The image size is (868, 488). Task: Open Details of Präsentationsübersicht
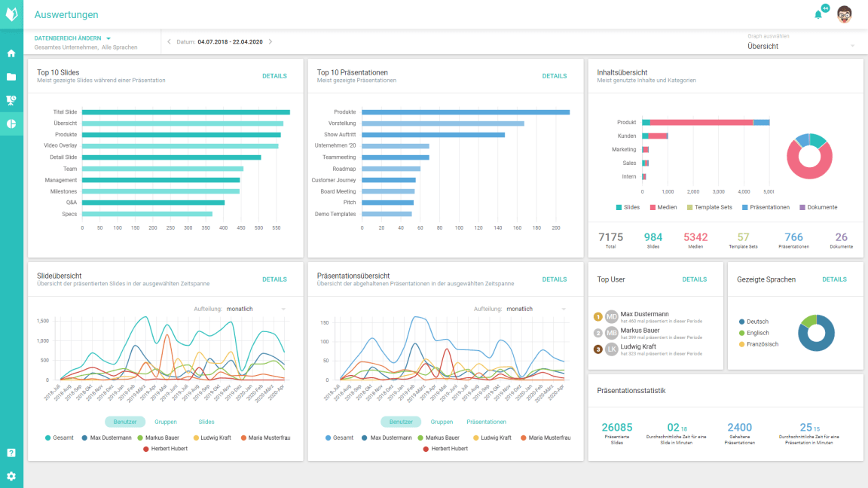click(x=554, y=279)
